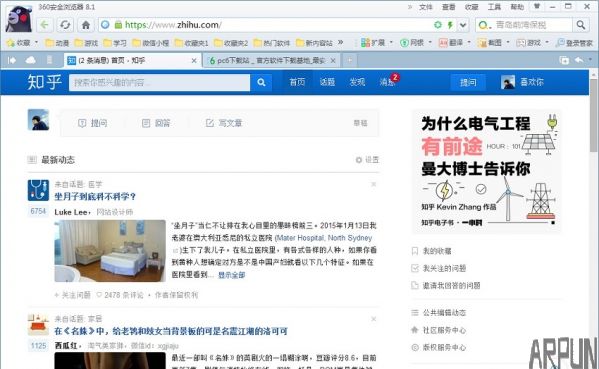Open the 工具 menu
The height and width of the screenshot is (369, 599).
[x=494, y=7]
